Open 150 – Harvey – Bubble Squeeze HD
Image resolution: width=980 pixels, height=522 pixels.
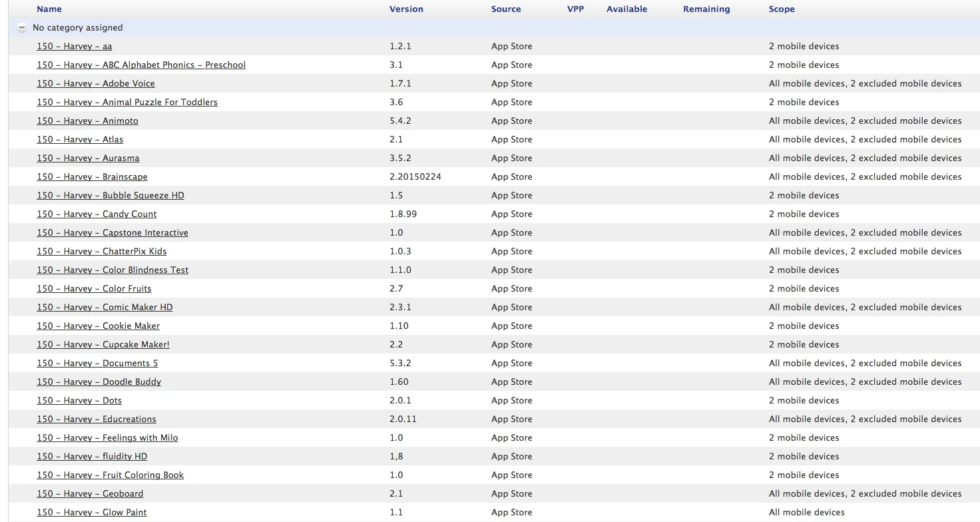tap(111, 196)
